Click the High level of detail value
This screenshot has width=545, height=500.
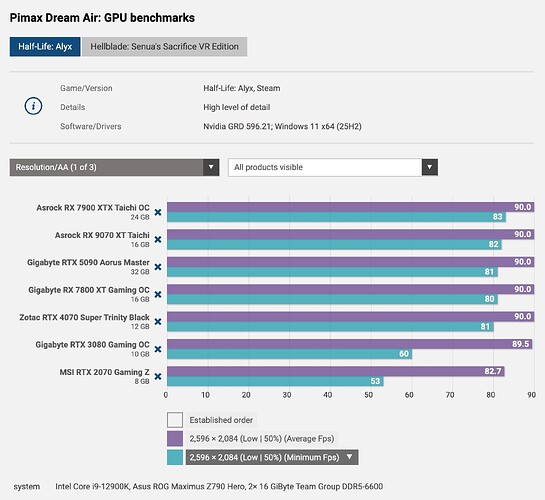click(x=237, y=107)
